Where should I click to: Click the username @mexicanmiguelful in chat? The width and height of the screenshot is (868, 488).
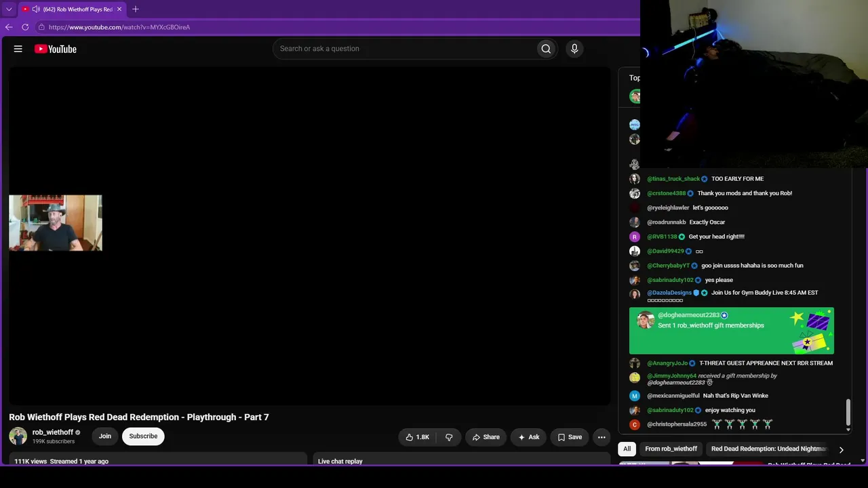[x=673, y=396]
